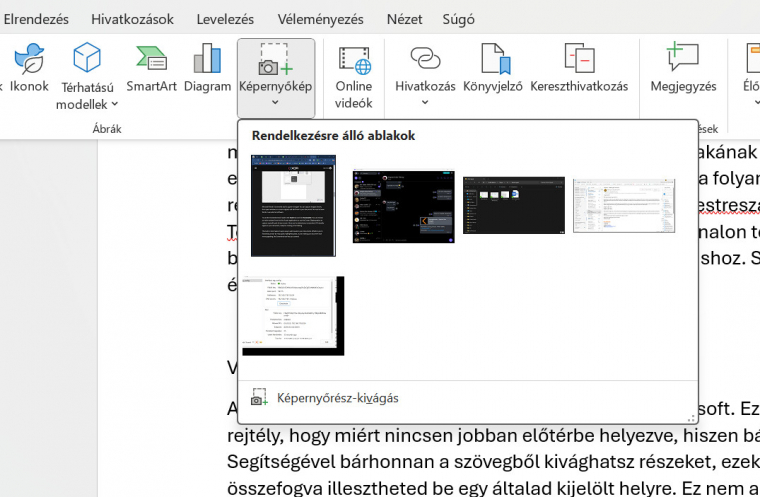Viewport: 760px width, 497px height.
Task: Select the dark file explorer window thumbnail
Action: pyautogui.click(x=514, y=205)
